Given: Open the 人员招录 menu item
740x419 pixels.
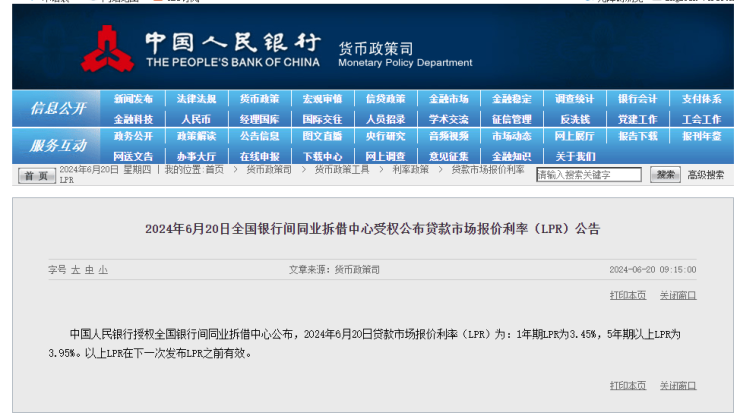Looking at the screenshot, I should (386, 119).
